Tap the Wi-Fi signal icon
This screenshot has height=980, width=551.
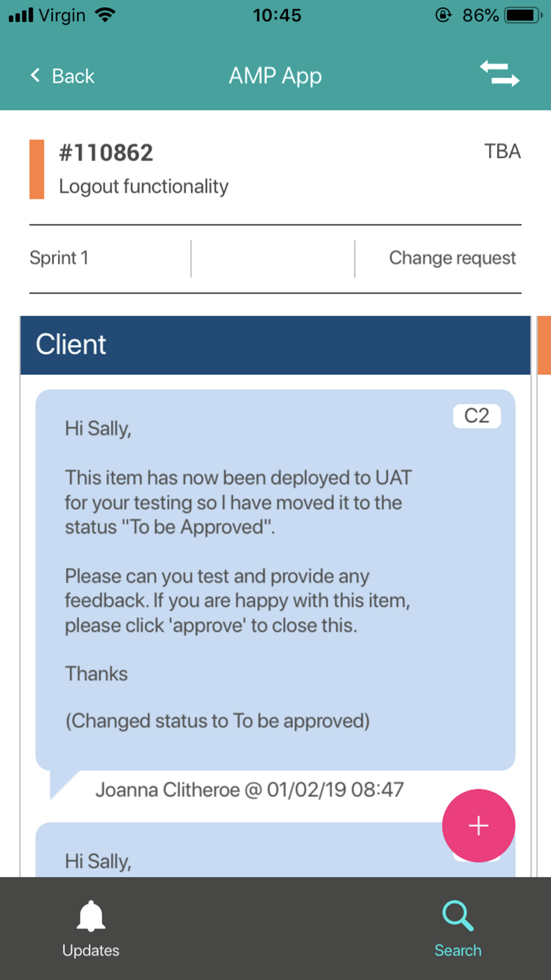pyautogui.click(x=105, y=15)
